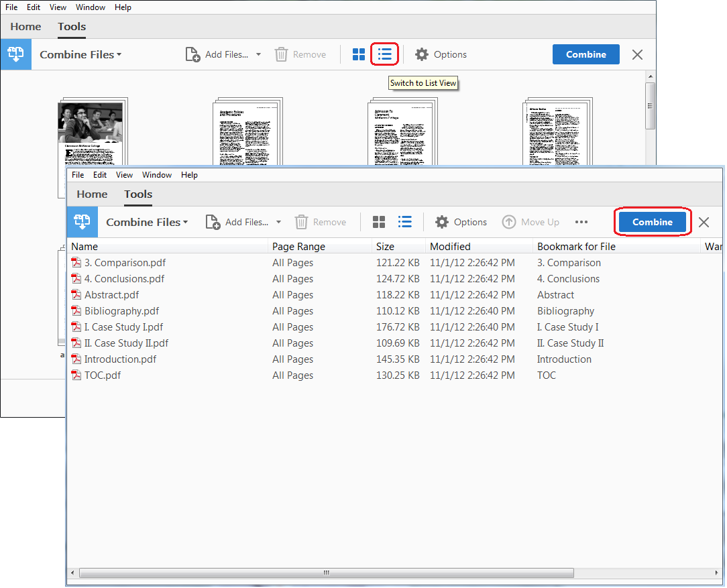Image resolution: width=727 pixels, height=588 pixels.
Task: Click PDF icon of I. Case Study I.pdf
Action: [x=76, y=327]
